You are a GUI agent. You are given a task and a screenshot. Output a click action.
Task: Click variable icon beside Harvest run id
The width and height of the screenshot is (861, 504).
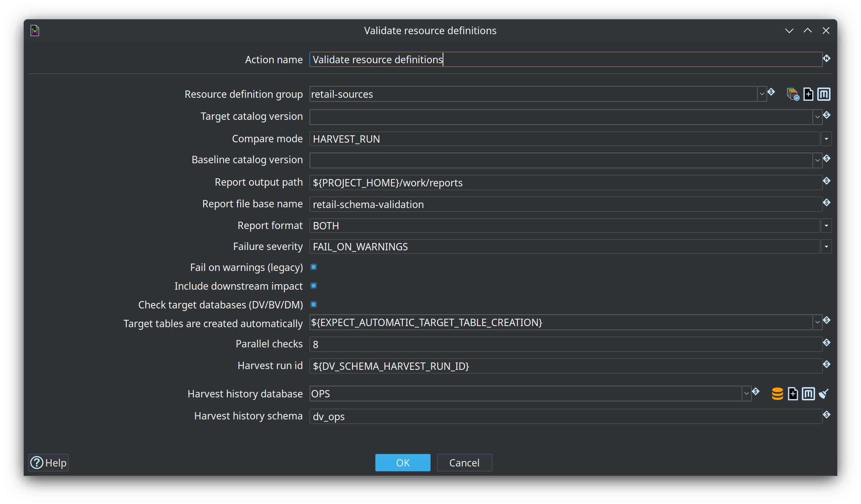pos(826,364)
